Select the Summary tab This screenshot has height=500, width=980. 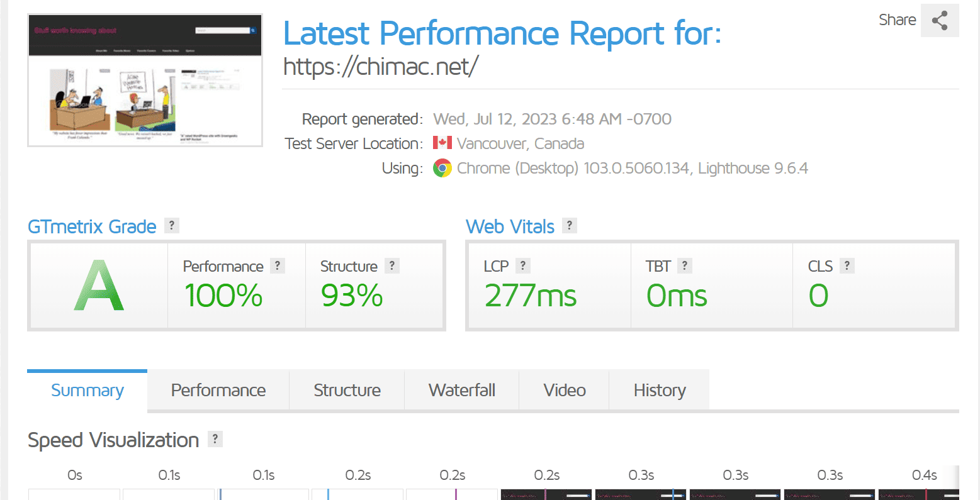point(87,391)
